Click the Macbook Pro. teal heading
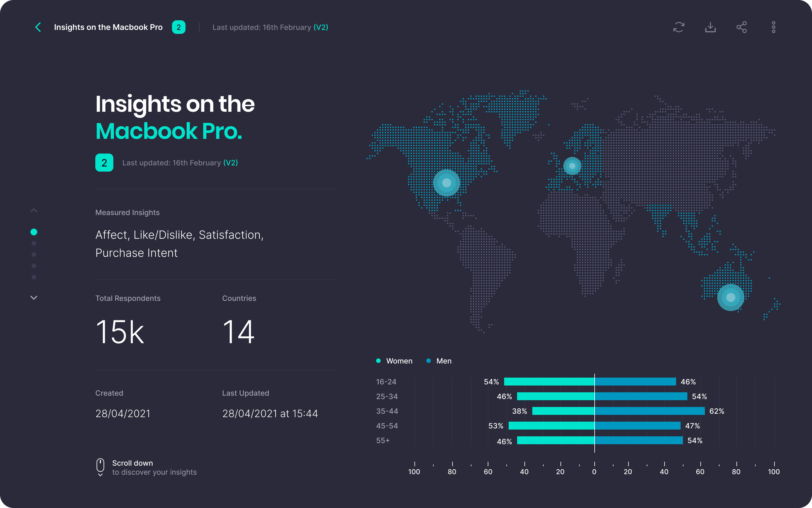The height and width of the screenshot is (508, 812). click(169, 131)
